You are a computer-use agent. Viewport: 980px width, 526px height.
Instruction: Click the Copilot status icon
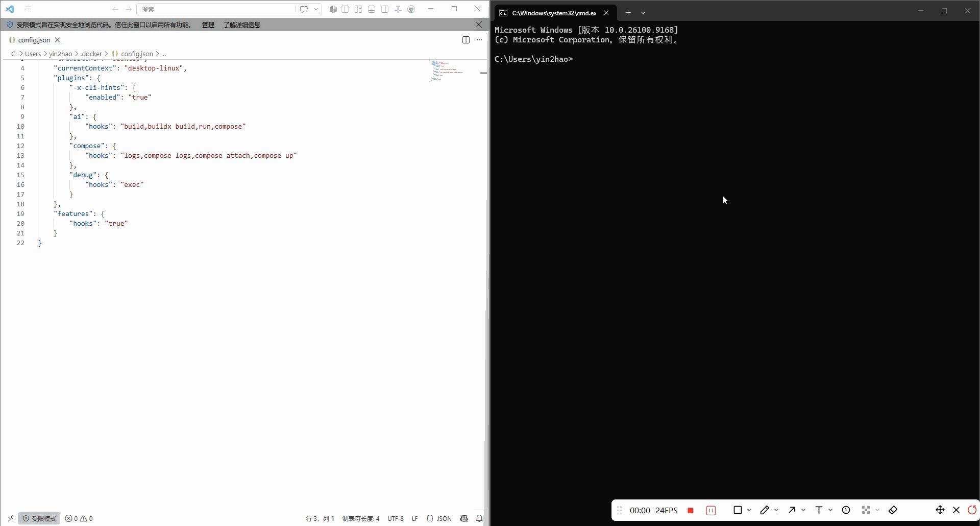pyautogui.click(x=464, y=518)
